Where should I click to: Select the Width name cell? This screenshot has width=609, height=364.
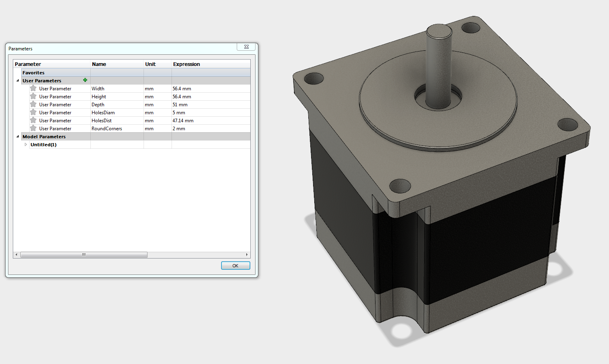117,89
